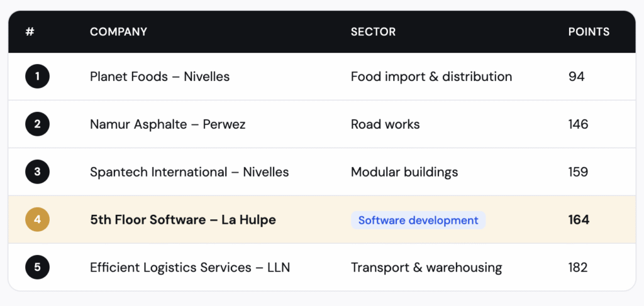The image size is (644, 306).
Task: Click the rank 5 circle badge
Action: [x=37, y=268]
